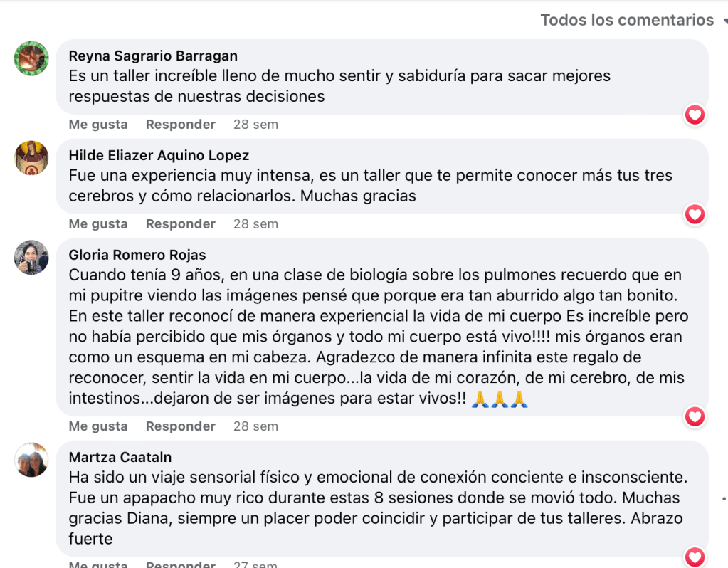Like Reyna Sagrario Barragan's comment
728x568 pixels.
tap(98, 125)
